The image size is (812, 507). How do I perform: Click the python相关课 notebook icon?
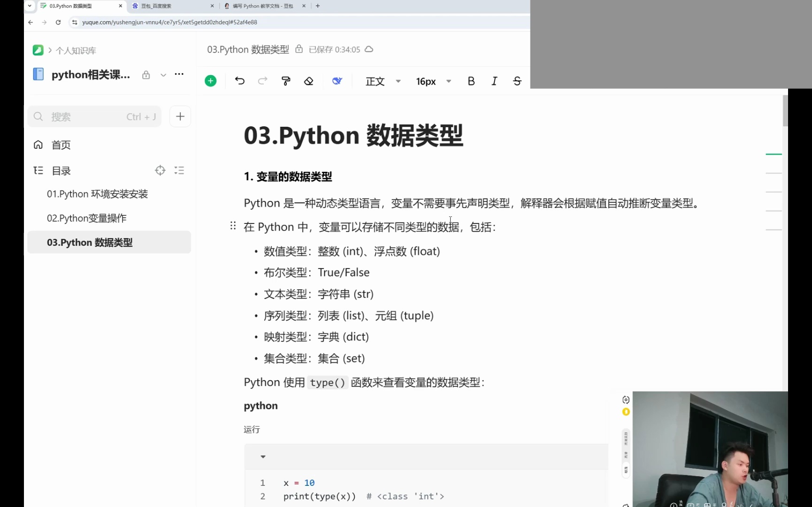[38, 74]
